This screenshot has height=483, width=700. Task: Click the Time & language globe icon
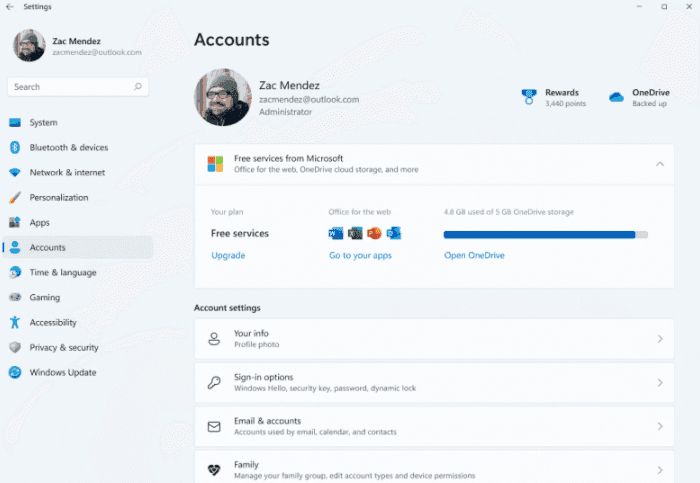pyautogui.click(x=15, y=272)
